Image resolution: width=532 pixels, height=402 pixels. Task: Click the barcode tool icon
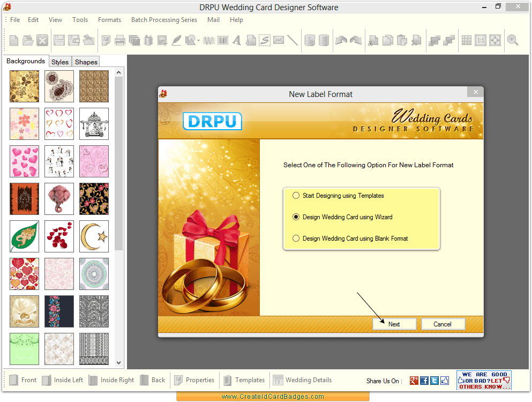click(222, 40)
